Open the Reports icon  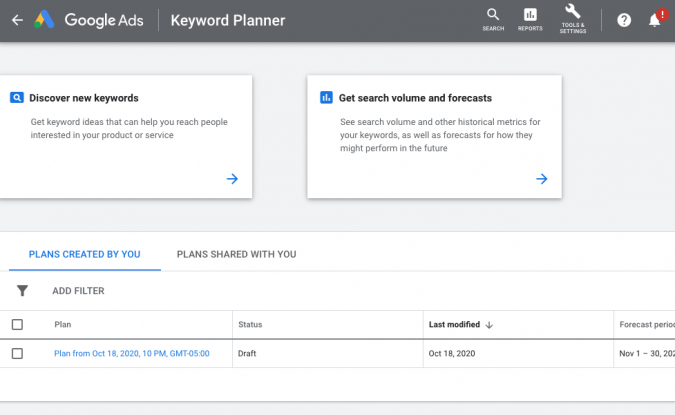(x=530, y=19)
